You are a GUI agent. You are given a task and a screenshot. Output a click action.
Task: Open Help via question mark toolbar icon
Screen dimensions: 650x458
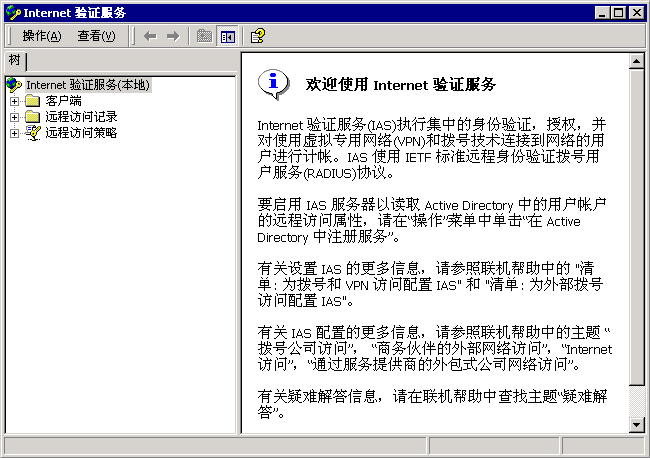pos(257,36)
